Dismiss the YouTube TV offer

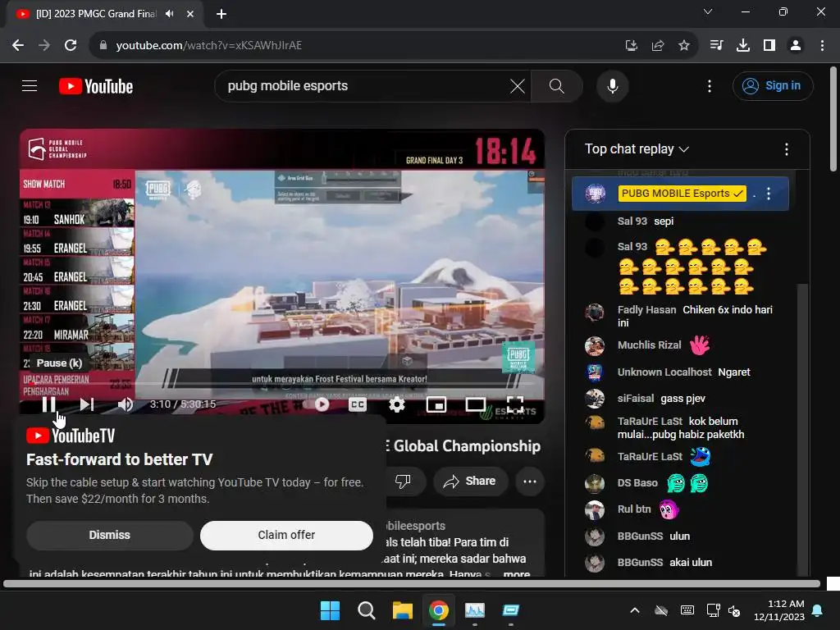point(109,535)
